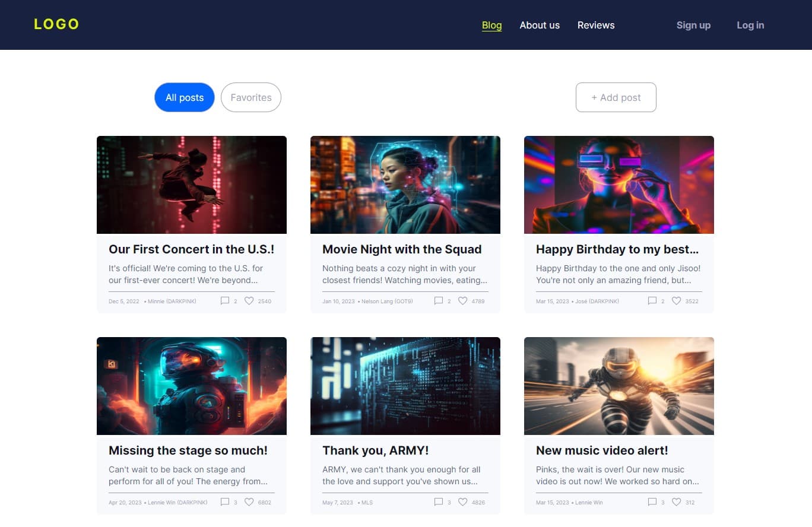
Task: Open the title Our First Concert in the U.S.!
Action: [x=191, y=249]
